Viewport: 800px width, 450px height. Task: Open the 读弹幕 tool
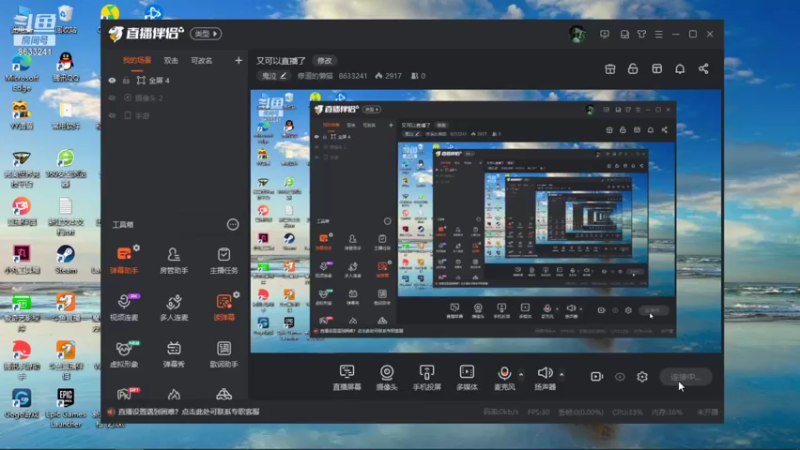tap(223, 307)
